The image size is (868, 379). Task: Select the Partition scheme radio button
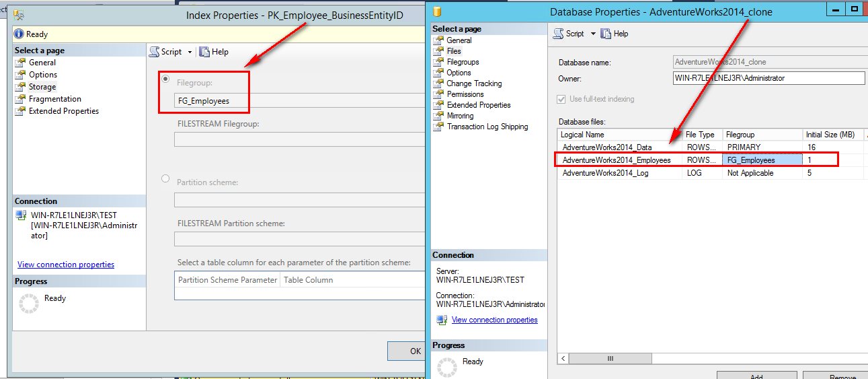[x=165, y=179]
